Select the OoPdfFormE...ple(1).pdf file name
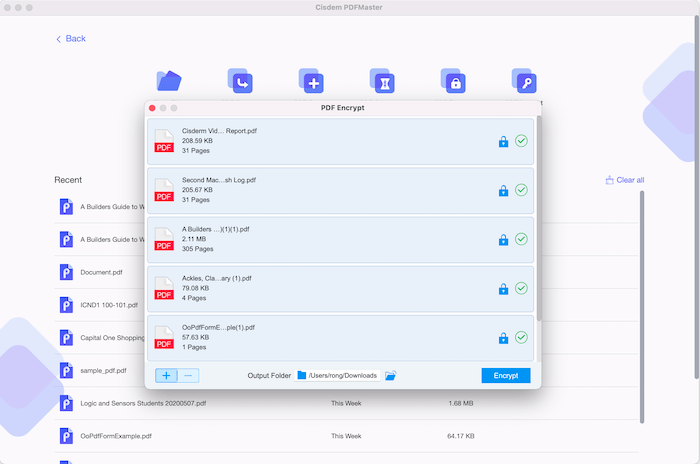Viewport: 700px width, 464px height. [218, 327]
